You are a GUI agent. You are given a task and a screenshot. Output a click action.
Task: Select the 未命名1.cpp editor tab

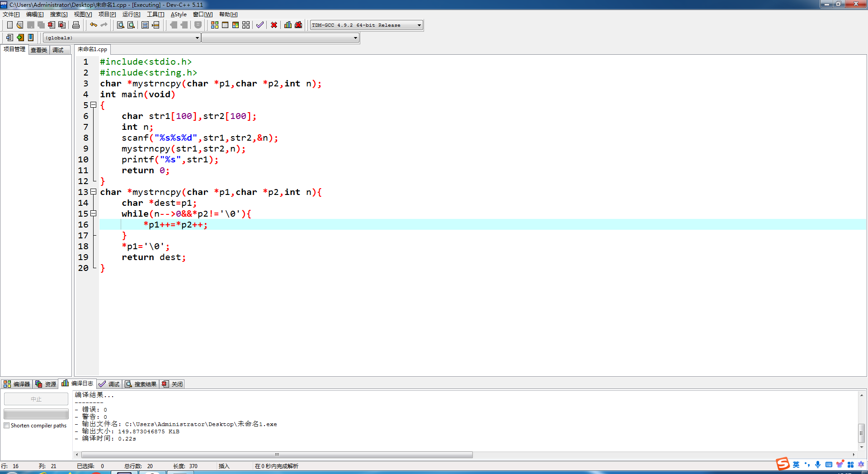coord(92,49)
